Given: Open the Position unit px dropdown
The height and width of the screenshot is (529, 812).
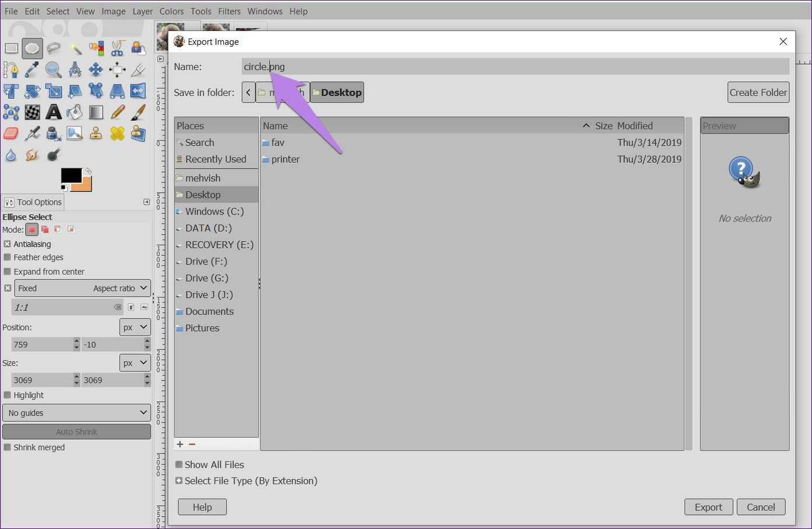Looking at the screenshot, I should pos(135,327).
